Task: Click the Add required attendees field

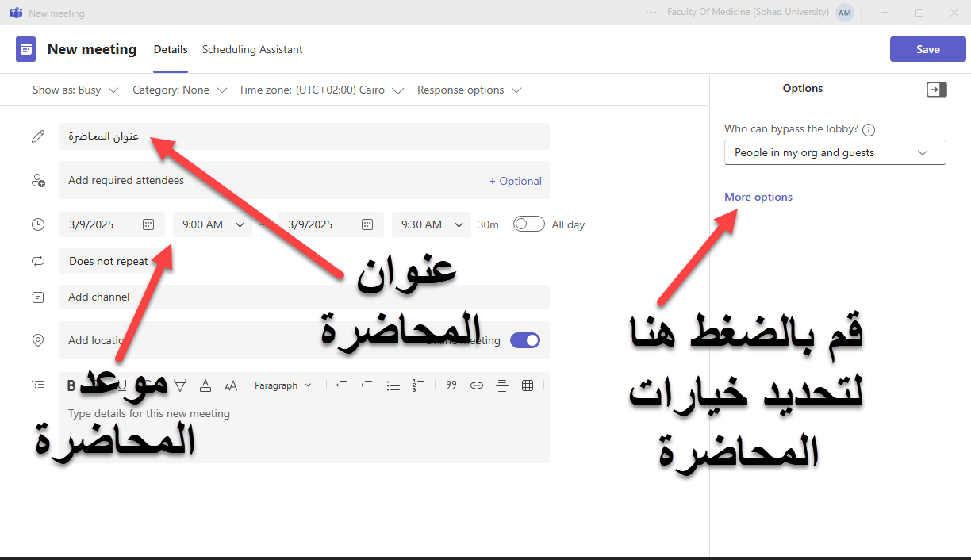Action: tap(270, 181)
